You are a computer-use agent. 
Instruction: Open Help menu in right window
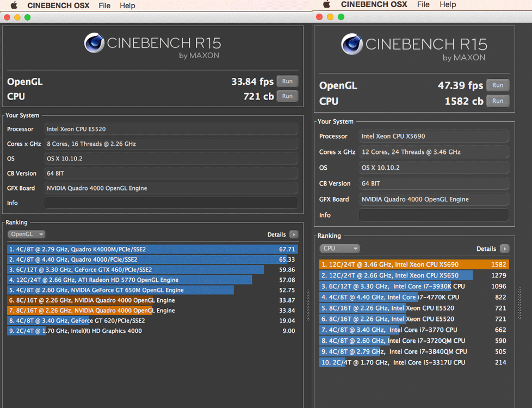click(448, 4)
